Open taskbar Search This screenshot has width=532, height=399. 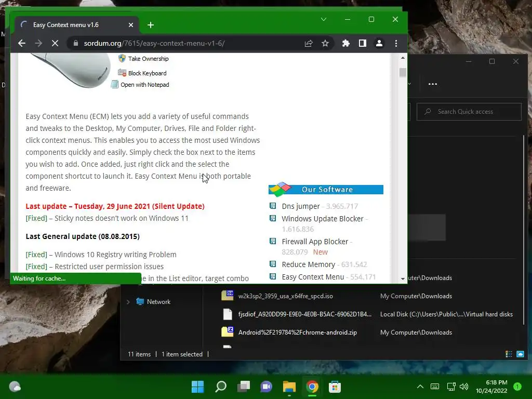[220, 387]
